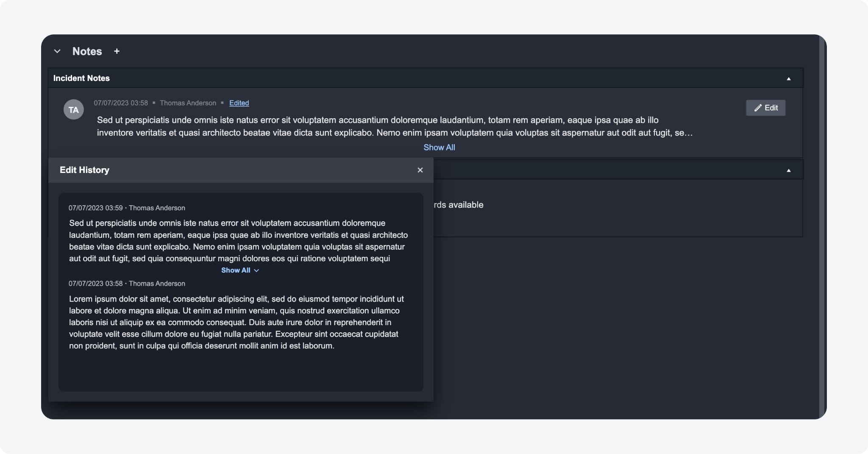Expand Show All in Edit History entry
868x454 pixels.
240,270
